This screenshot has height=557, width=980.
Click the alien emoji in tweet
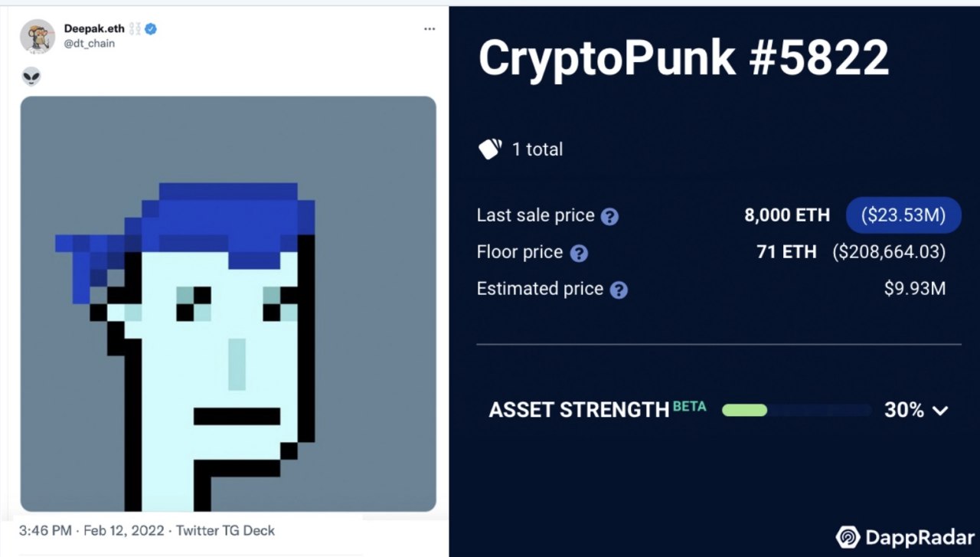pyautogui.click(x=31, y=75)
